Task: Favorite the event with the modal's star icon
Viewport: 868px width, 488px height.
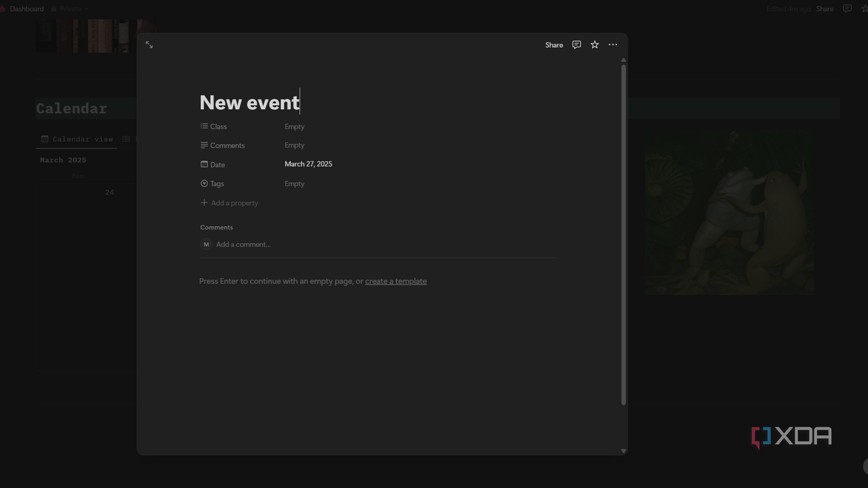Action: pyautogui.click(x=594, y=45)
